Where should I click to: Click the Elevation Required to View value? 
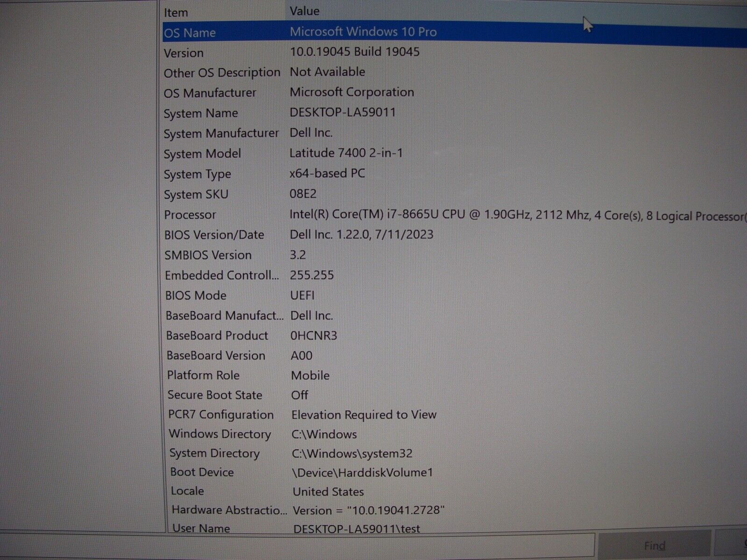pos(364,415)
